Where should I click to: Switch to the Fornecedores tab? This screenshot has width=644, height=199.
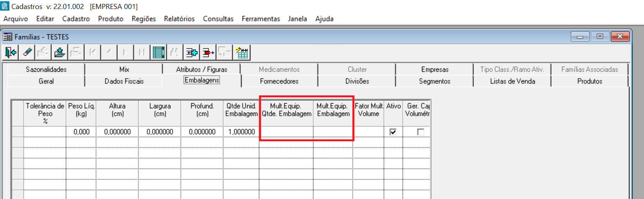click(279, 81)
